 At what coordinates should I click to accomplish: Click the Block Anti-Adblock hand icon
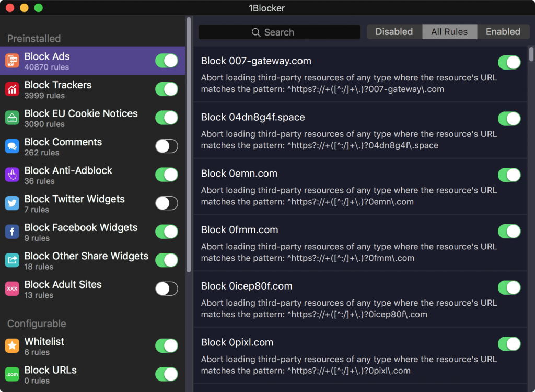point(11,175)
